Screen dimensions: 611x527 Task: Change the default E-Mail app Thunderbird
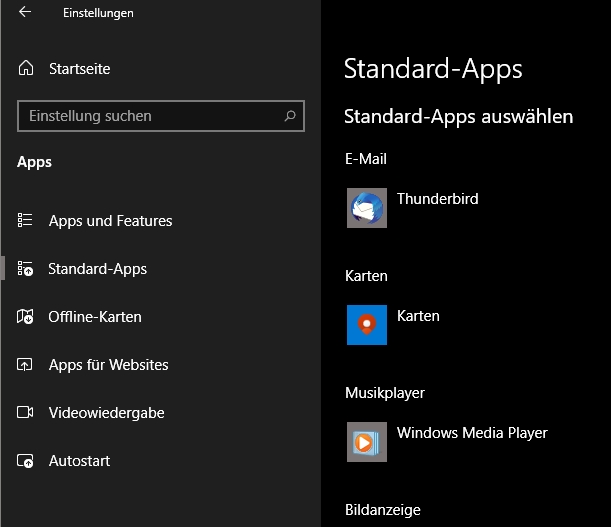click(x=438, y=199)
